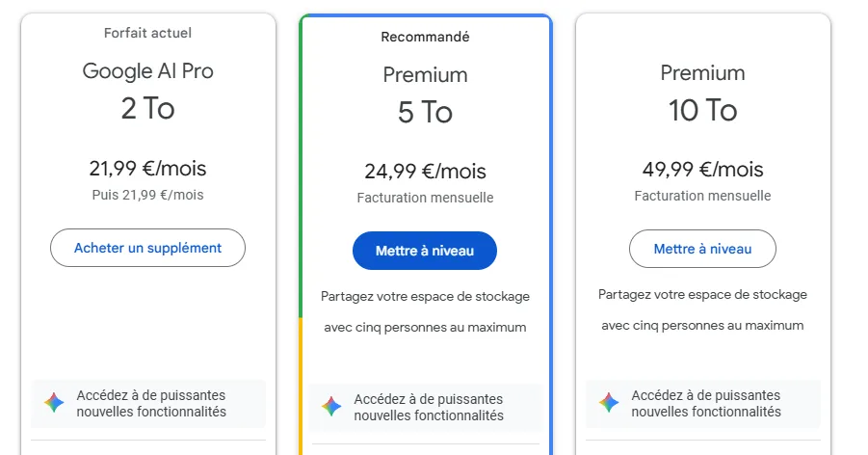Click Facturation mensuelle under 49,99 € price
868x455 pixels.
point(702,196)
